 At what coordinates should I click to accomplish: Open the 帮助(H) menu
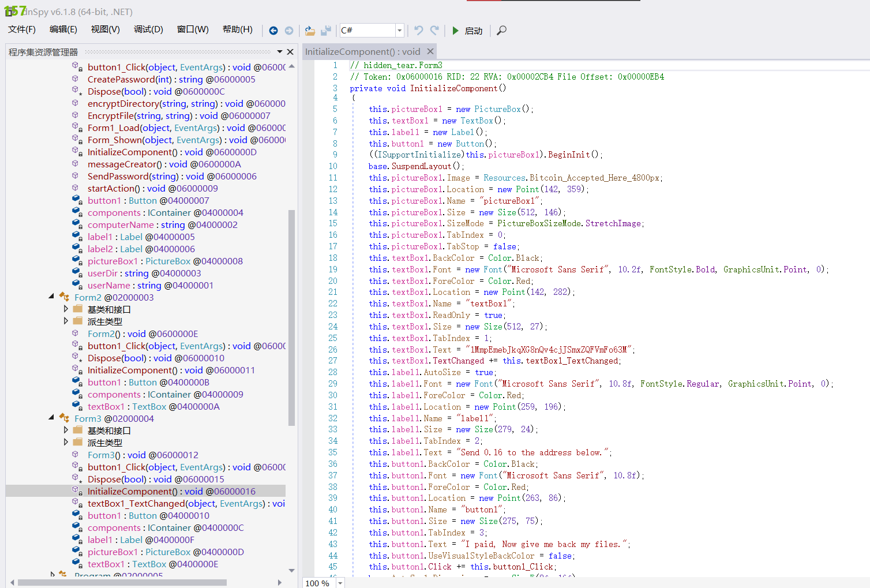(x=238, y=29)
